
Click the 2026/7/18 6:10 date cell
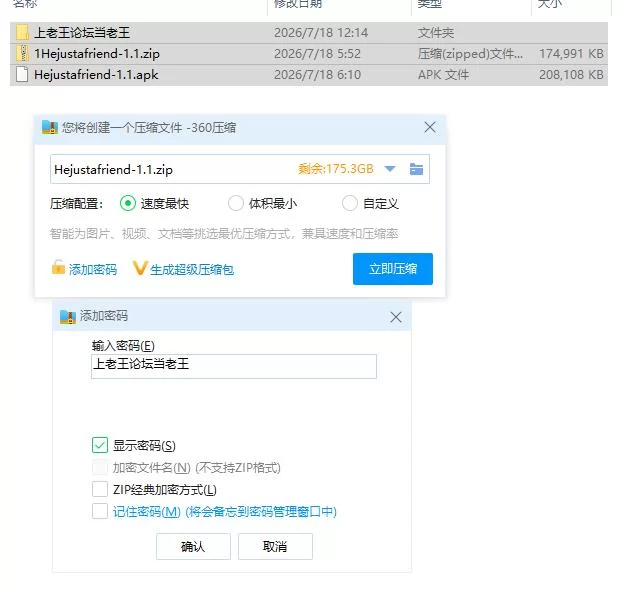pyautogui.click(x=317, y=74)
